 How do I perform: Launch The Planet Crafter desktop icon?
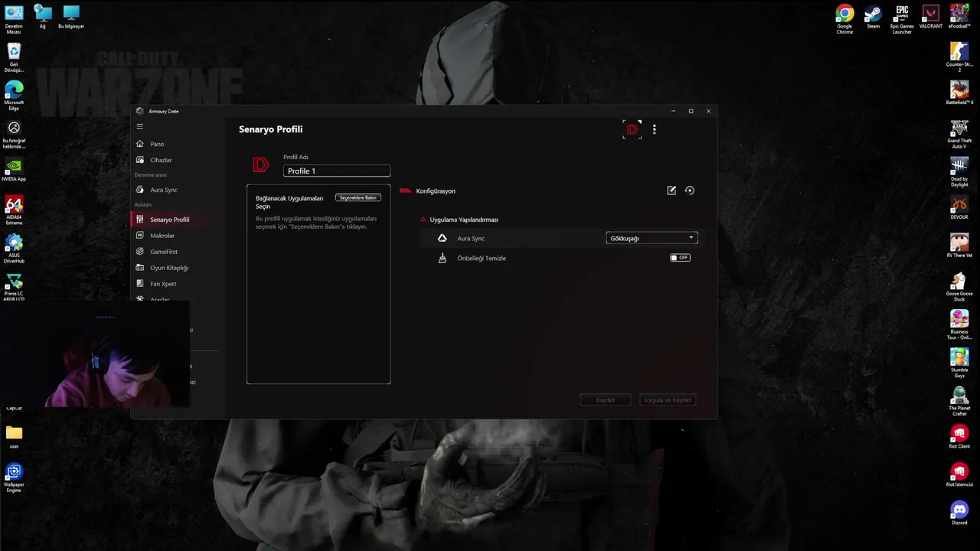(959, 402)
